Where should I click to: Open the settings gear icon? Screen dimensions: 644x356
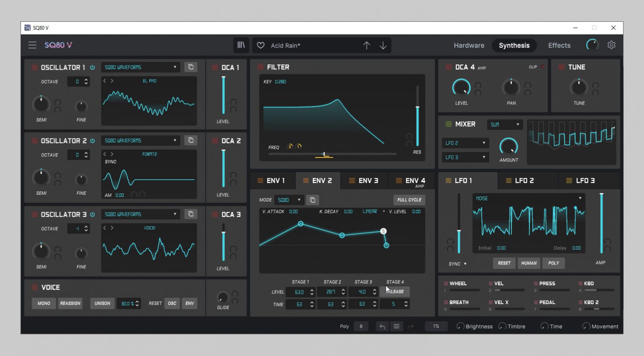611,45
